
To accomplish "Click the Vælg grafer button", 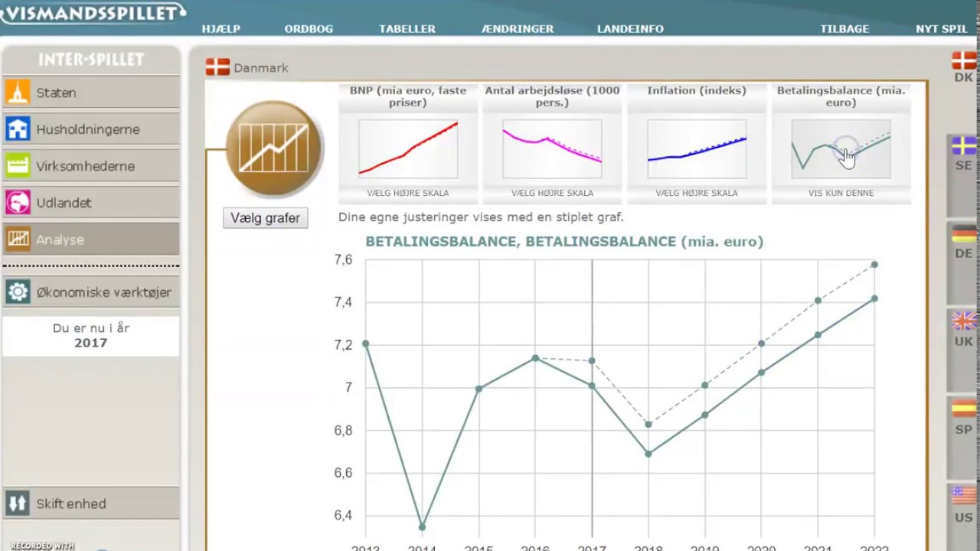I will [x=266, y=218].
